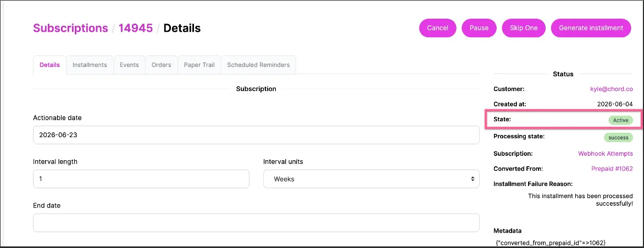
Task: Click the 14945 breadcrumb link
Action: [x=136, y=28]
